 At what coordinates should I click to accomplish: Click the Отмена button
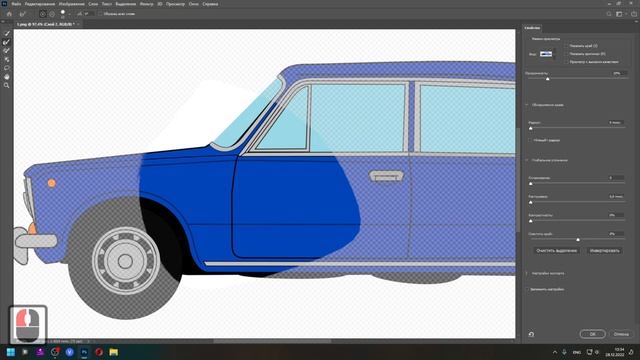[621, 334]
